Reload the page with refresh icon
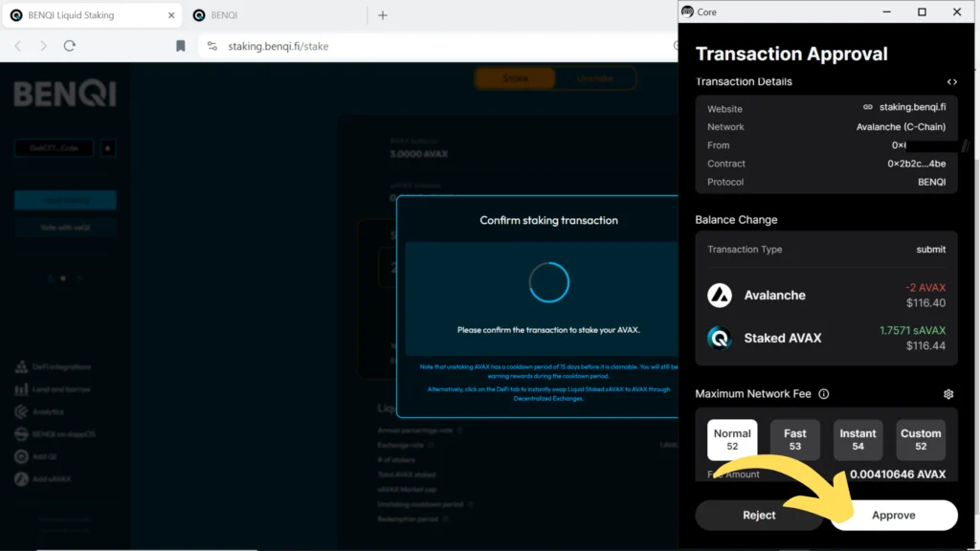Image resolution: width=980 pixels, height=551 pixels. 70,46
